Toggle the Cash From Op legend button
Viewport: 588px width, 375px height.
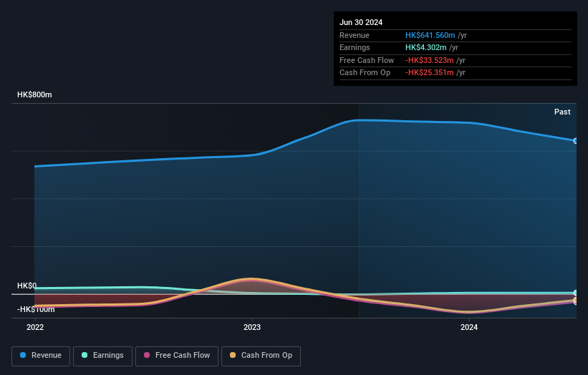point(261,356)
